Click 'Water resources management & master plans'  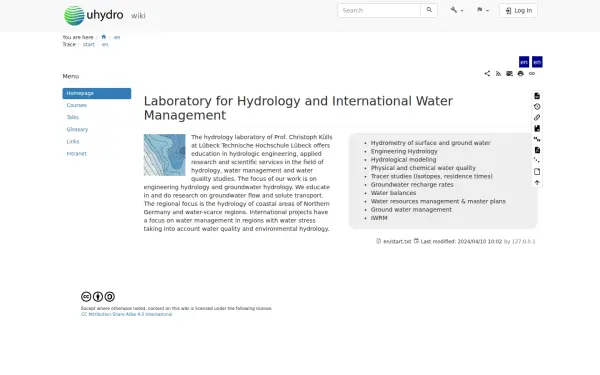[438, 201]
